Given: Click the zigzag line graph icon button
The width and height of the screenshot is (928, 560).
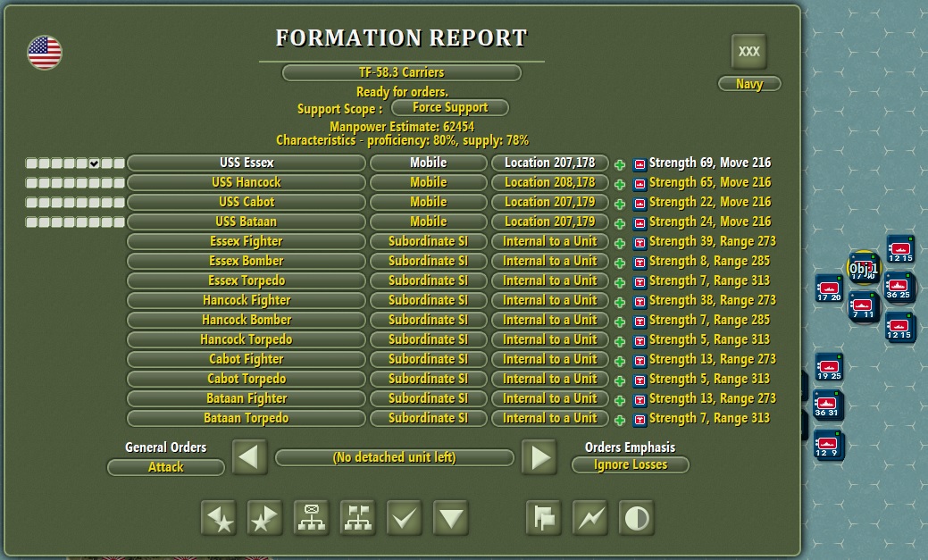Looking at the screenshot, I should [590, 518].
